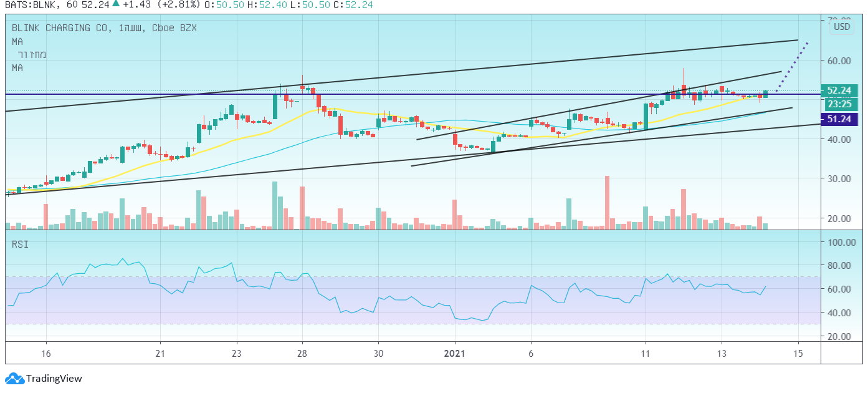Click the green up-arrow change indicator
Screen dimensions: 868x393
click(x=116, y=4)
